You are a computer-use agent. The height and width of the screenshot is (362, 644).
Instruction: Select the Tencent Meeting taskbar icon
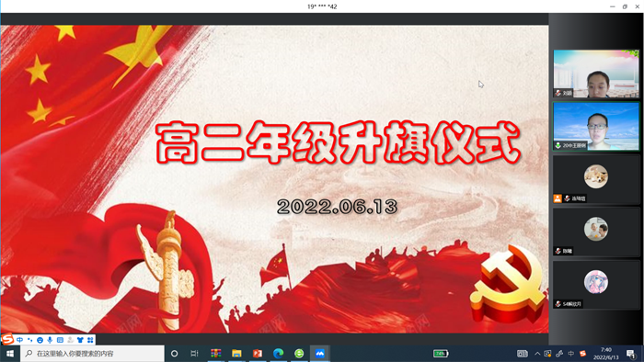(x=320, y=354)
